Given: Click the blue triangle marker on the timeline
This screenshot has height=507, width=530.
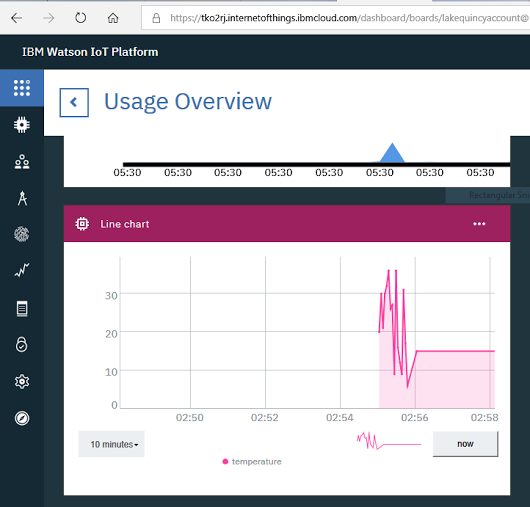Looking at the screenshot, I should click(392, 153).
